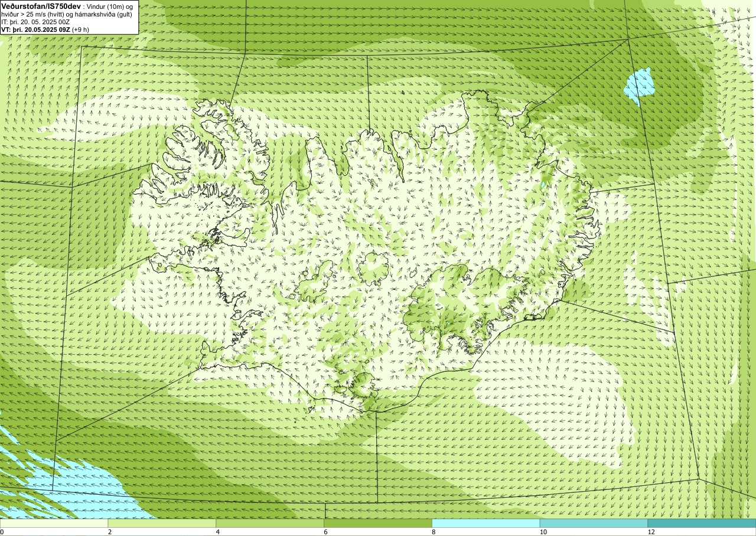This screenshot has height=536, width=756.
Task: Click the 8–10 m/s light cyan legend swatch
Action: [486, 524]
